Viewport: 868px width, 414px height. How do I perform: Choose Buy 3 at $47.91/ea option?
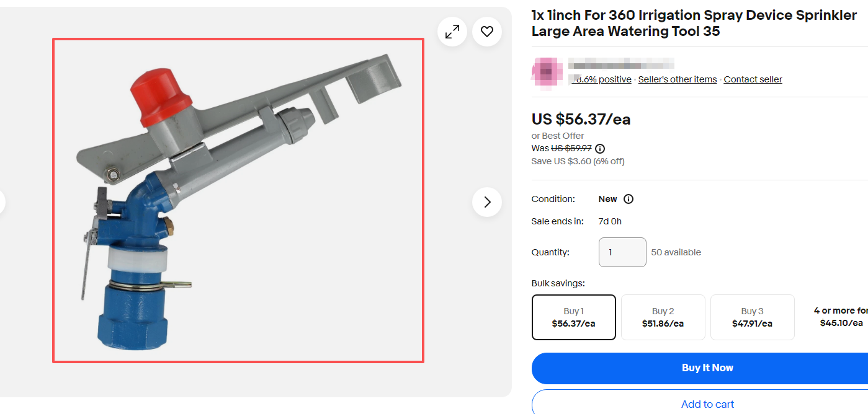tap(752, 317)
